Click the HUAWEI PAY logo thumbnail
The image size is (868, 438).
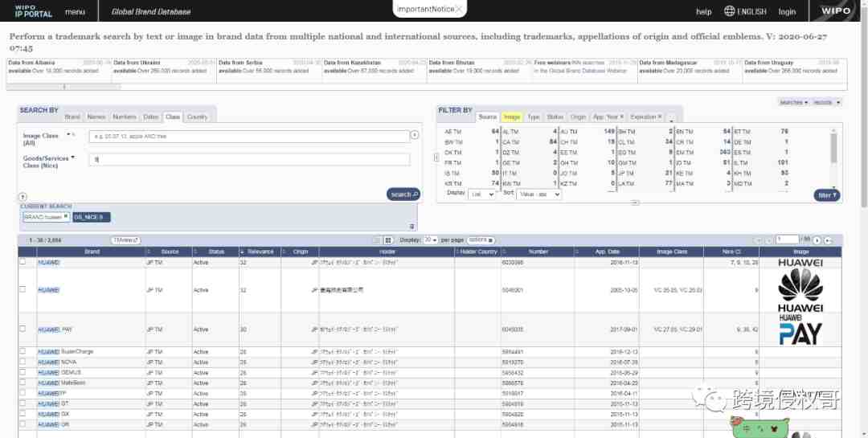800,330
